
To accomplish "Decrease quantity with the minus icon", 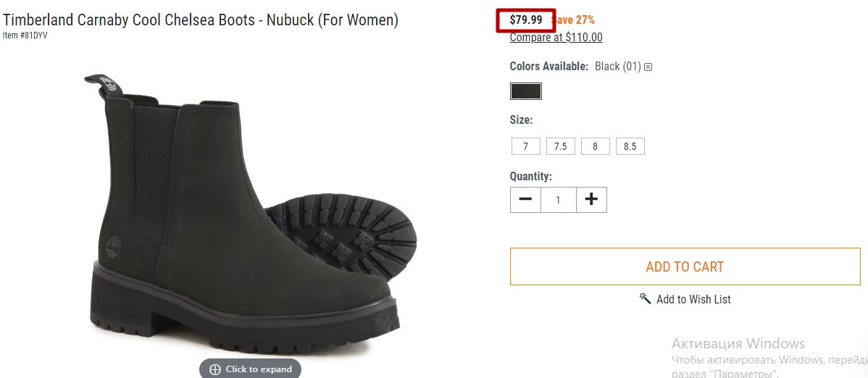I will [x=525, y=199].
